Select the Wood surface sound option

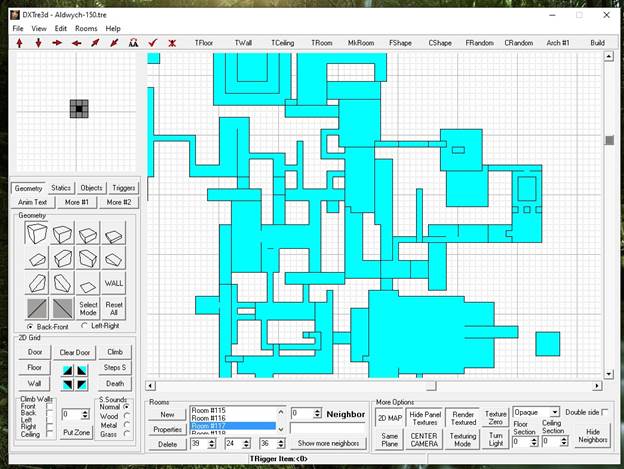click(x=125, y=417)
